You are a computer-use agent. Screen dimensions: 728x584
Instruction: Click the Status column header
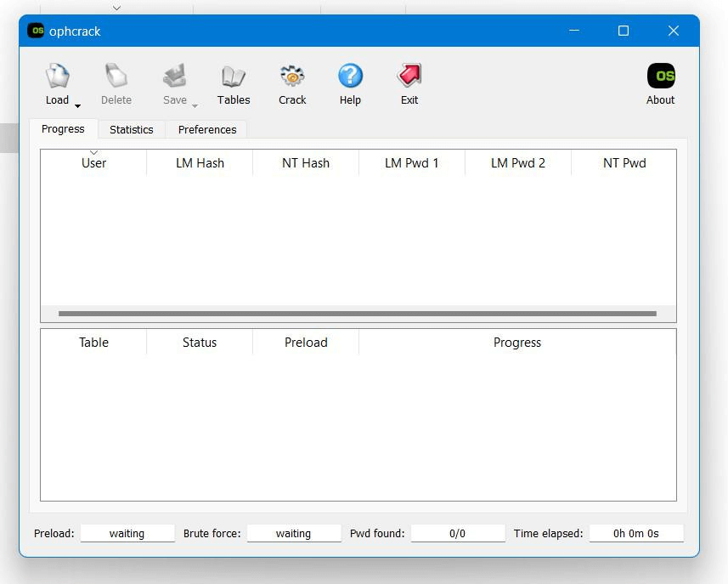(x=200, y=343)
